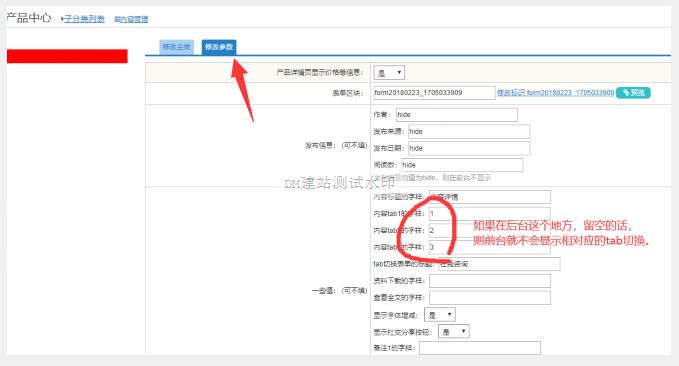Click the 备注1的字样 input field
Screen dimensions: 679x366
[480, 348]
